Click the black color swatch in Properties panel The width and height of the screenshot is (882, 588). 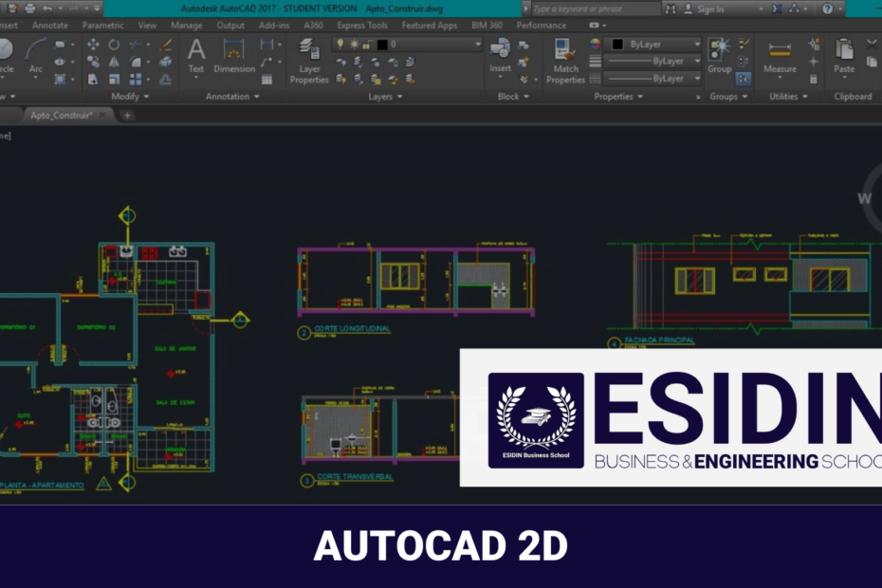click(617, 44)
